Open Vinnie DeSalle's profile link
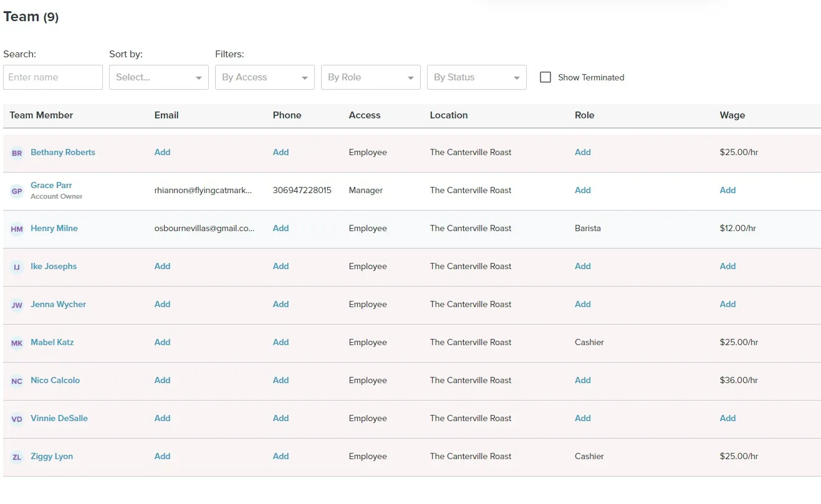 click(59, 418)
